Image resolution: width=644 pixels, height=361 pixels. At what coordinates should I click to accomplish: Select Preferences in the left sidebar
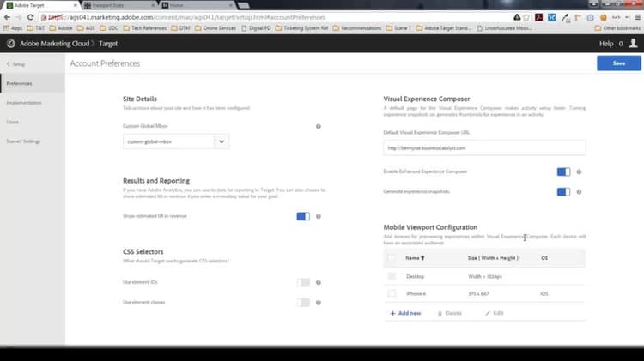33,83
